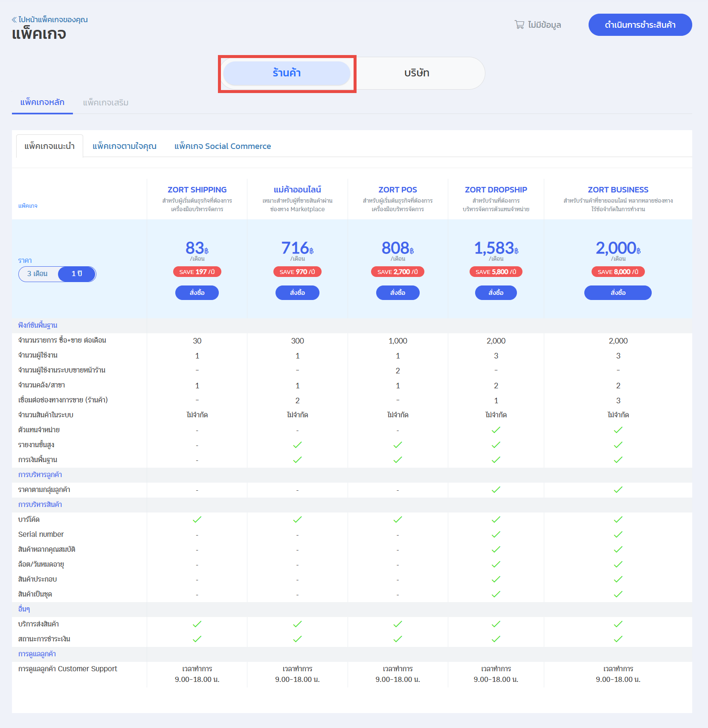Select the แพ็คเกจแนะนำ tab
708x728 pixels.
click(49, 146)
